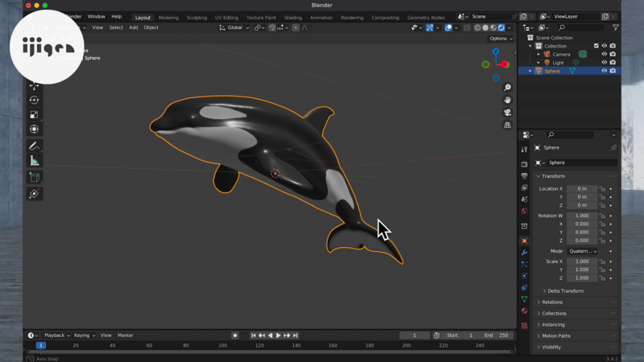
Task: Click the pan hand icon in the viewport
Action: click(508, 100)
